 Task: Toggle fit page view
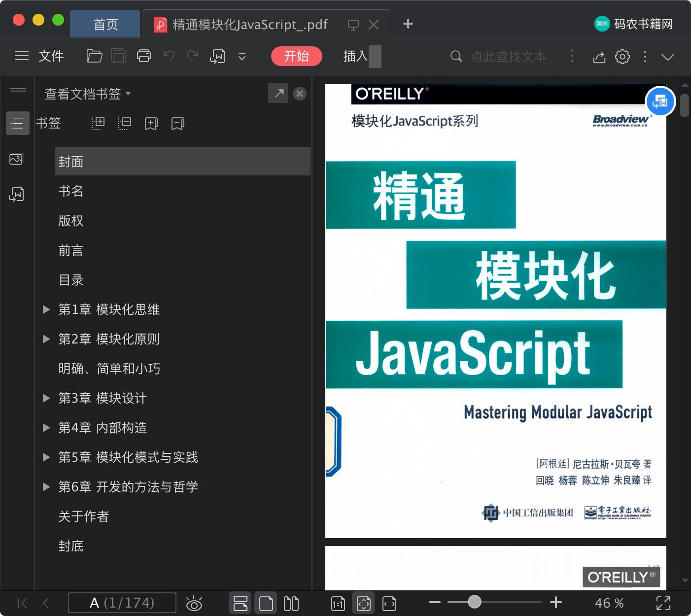coord(364,603)
